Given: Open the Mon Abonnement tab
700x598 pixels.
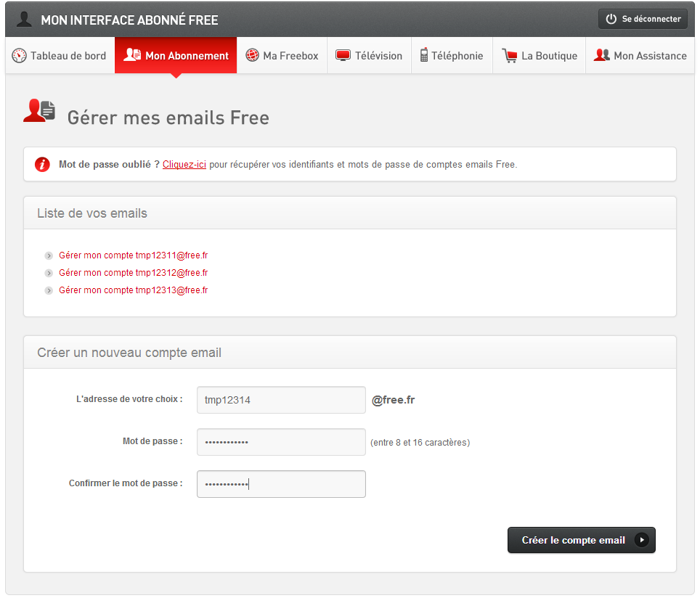Looking at the screenshot, I should [176, 56].
